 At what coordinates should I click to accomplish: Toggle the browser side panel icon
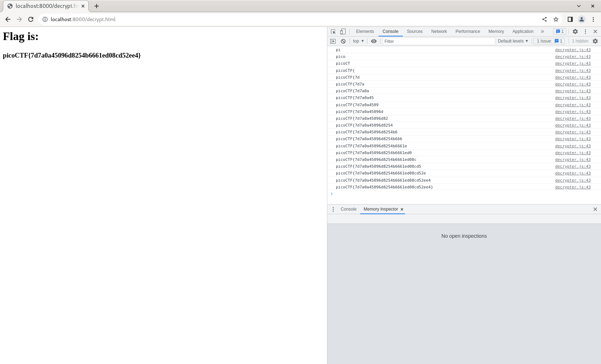click(x=570, y=19)
